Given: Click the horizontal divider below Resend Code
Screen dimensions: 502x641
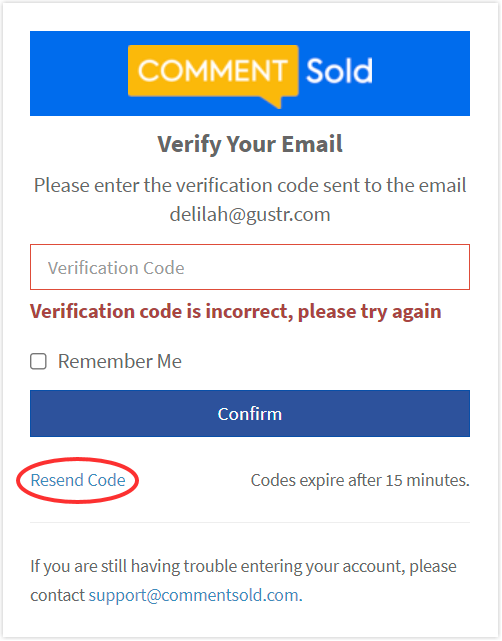Looking at the screenshot, I should tap(250, 522).
